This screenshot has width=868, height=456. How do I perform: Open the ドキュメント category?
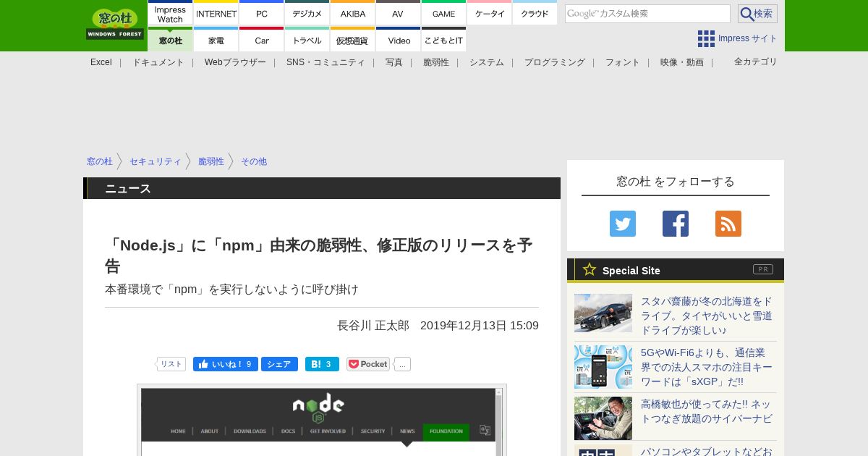click(158, 62)
